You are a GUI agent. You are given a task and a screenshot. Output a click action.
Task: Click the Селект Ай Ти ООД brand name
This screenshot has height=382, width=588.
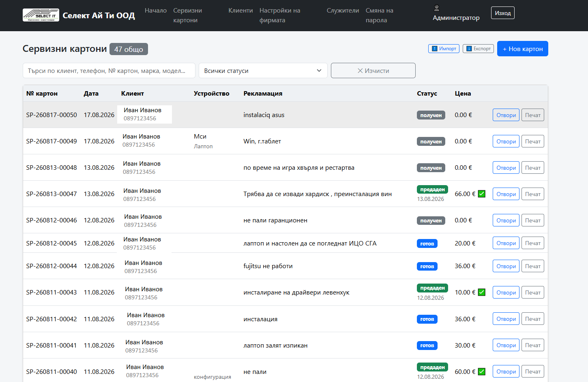click(99, 15)
